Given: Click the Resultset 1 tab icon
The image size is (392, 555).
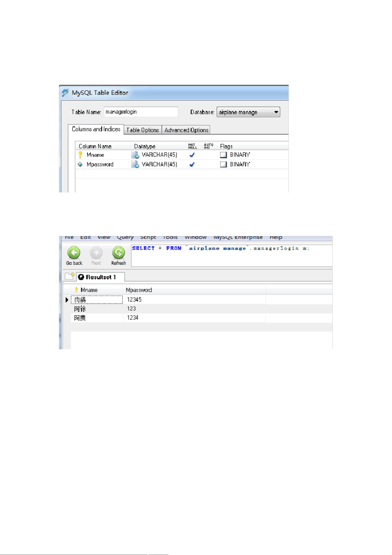Looking at the screenshot, I should 81,277.
